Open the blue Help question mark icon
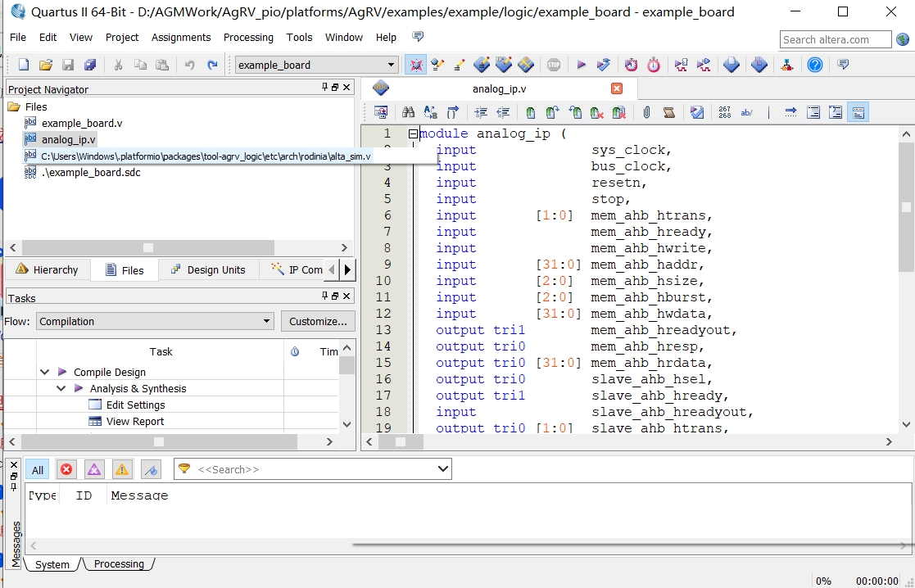Image resolution: width=915 pixels, height=588 pixels. (x=814, y=65)
